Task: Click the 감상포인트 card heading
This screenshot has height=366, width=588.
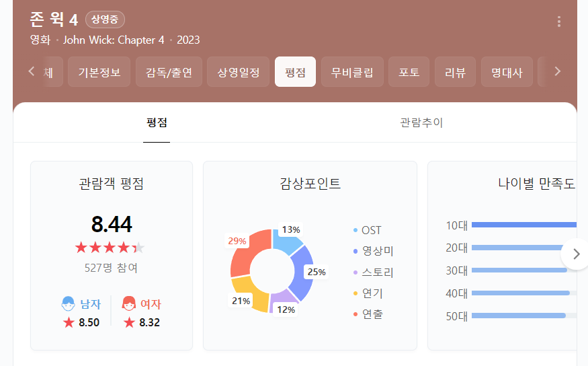Action: click(310, 184)
